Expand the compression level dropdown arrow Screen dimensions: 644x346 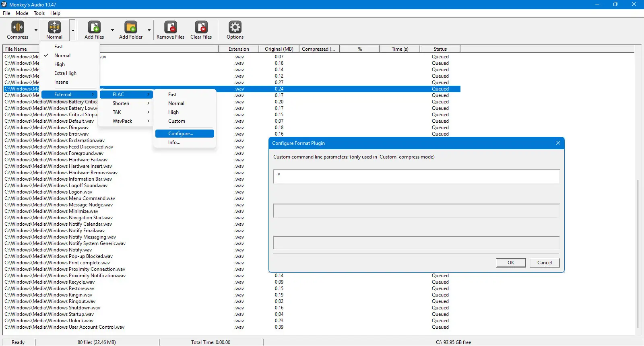[x=73, y=30]
